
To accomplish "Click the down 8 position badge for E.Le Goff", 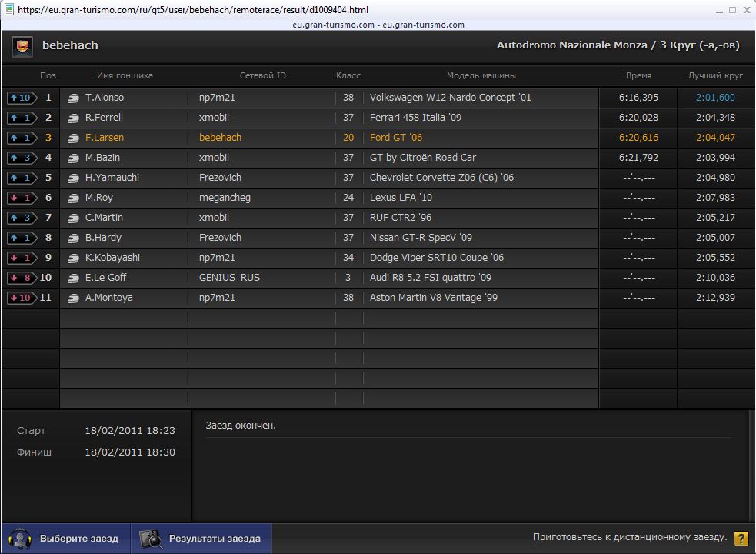I will click(22, 278).
